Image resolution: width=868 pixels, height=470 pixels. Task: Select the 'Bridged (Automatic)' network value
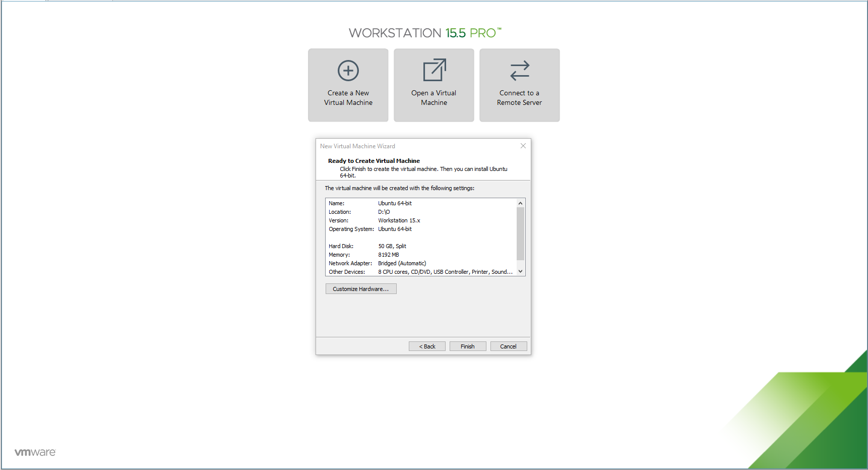point(402,263)
